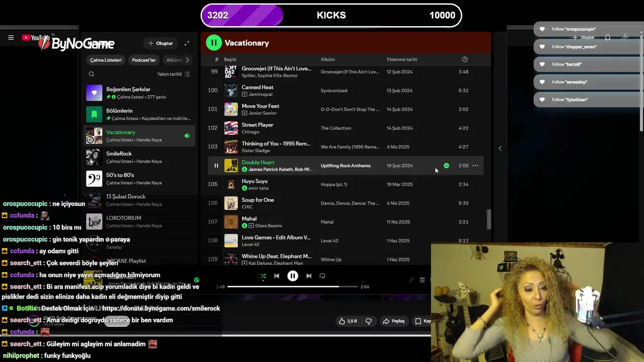Open the Beğenilen Şarkılar playlist

(139, 93)
